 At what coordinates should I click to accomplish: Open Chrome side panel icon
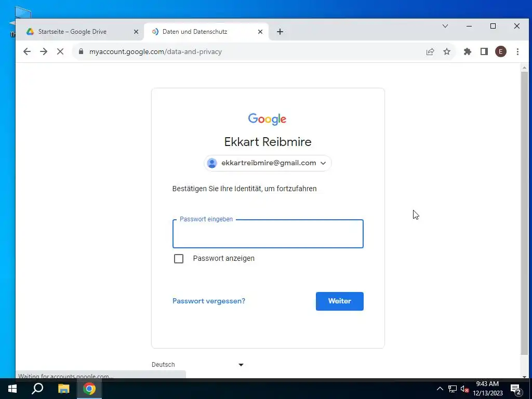484,51
